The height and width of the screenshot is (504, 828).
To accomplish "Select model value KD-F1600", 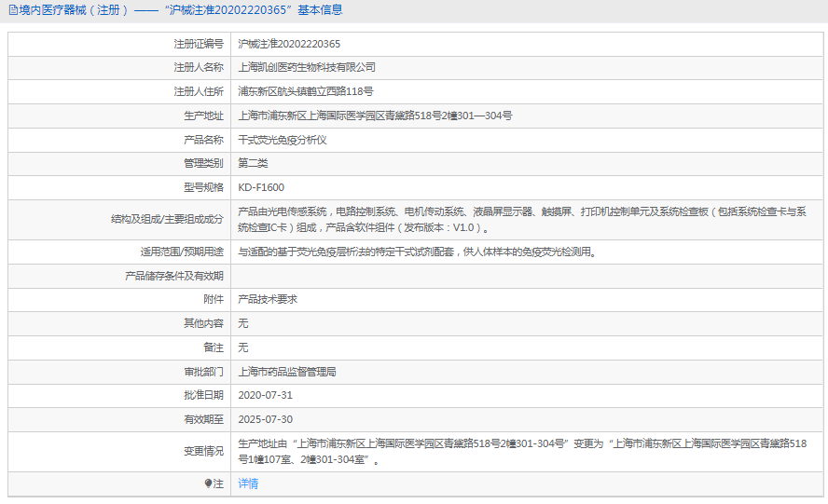I will 261,187.
